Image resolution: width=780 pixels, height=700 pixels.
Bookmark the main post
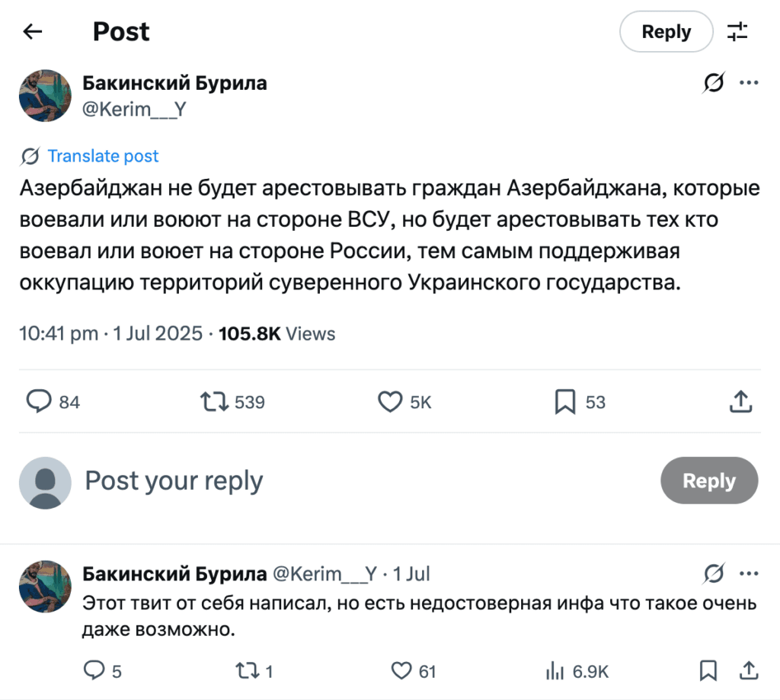(x=565, y=401)
